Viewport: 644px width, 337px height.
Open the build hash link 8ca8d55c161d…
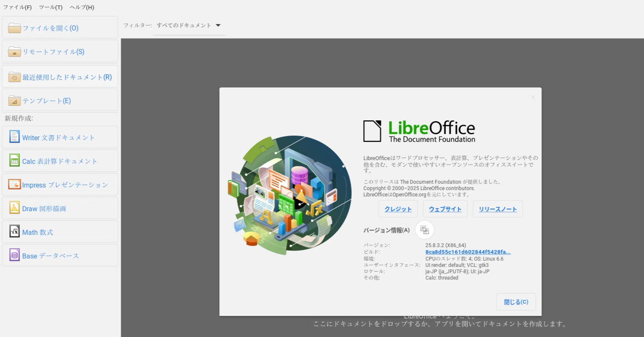468,252
